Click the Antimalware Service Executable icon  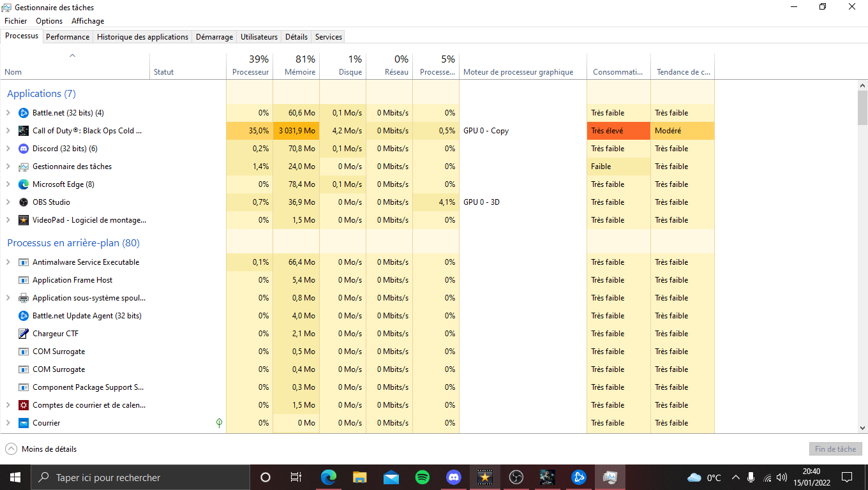pos(24,262)
